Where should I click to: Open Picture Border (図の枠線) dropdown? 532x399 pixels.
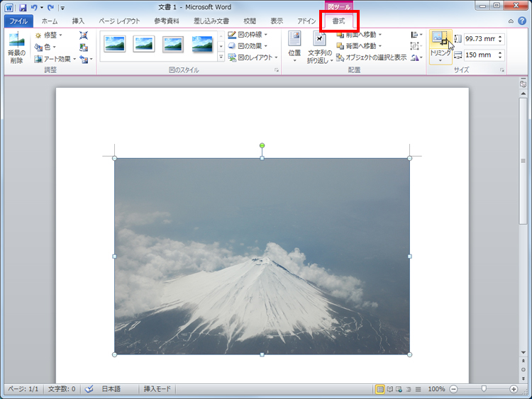point(248,35)
